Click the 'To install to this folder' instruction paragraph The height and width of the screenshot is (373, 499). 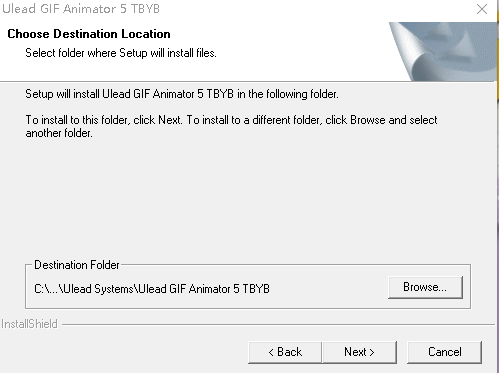coord(231,126)
